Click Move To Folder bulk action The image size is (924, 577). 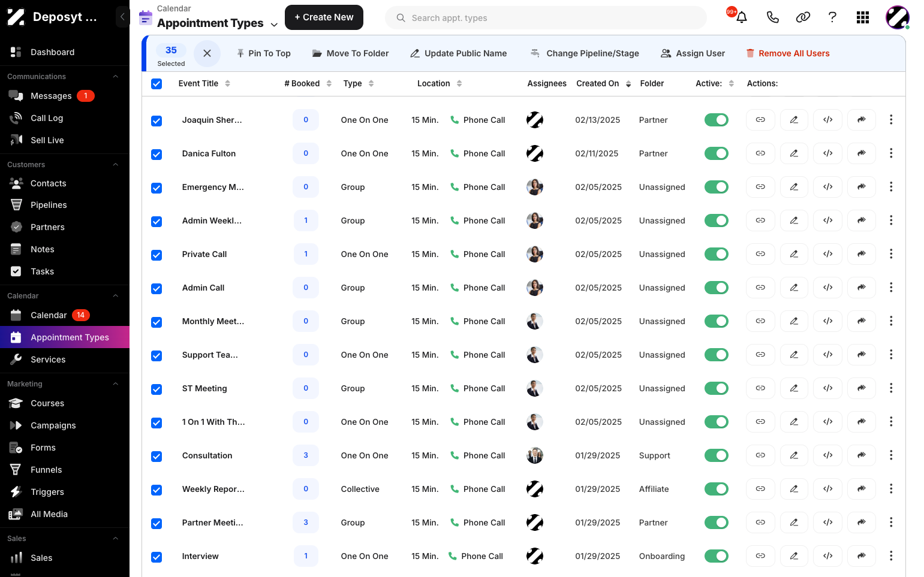click(x=350, y=53)
